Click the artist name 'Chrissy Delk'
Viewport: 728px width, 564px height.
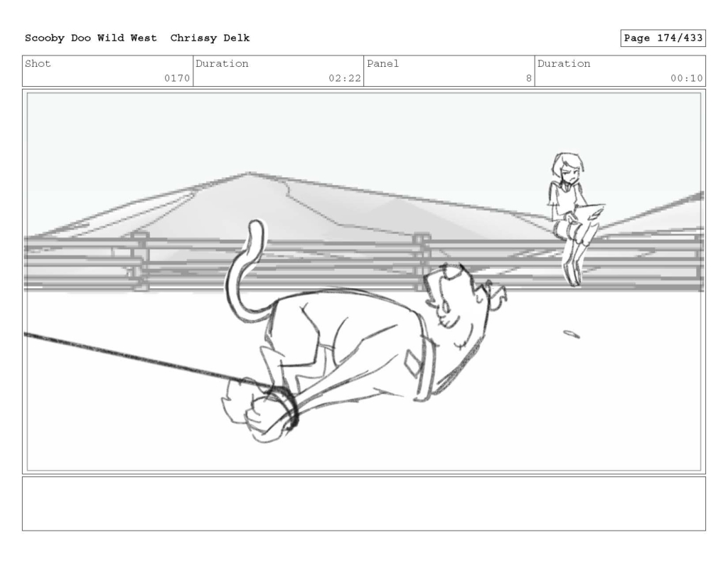[210, 38]
